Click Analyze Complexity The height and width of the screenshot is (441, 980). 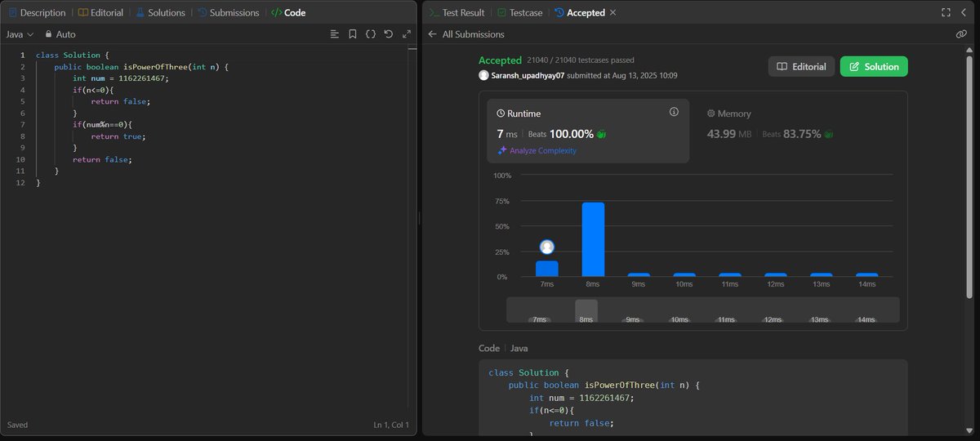537,150
